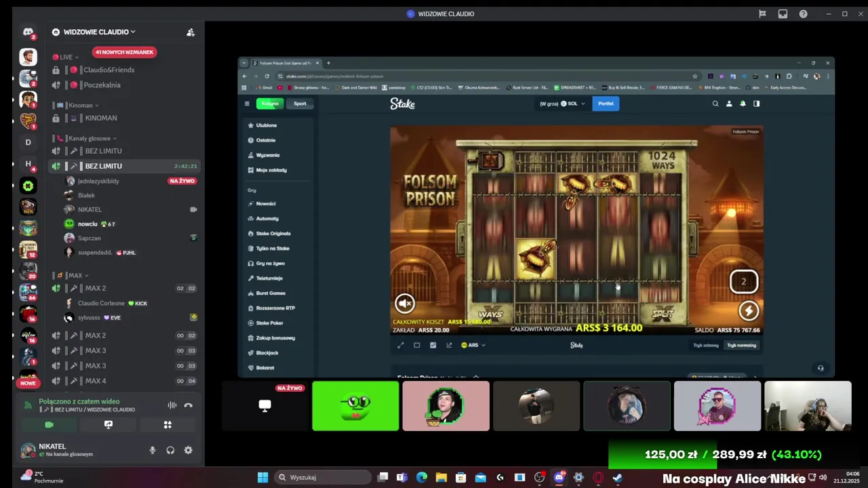Switch to Sport tab on Stake
This screenshot has height=488, width=868.
(300, 104)
